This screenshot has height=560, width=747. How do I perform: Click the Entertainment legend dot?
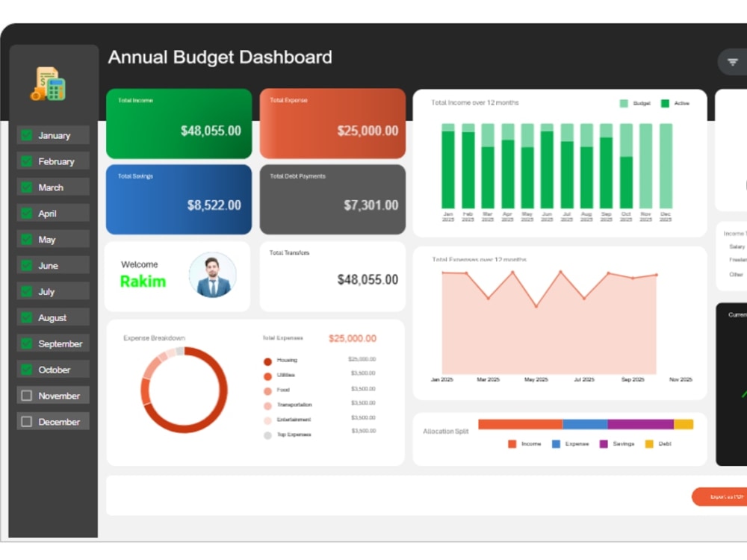(267, 420)
